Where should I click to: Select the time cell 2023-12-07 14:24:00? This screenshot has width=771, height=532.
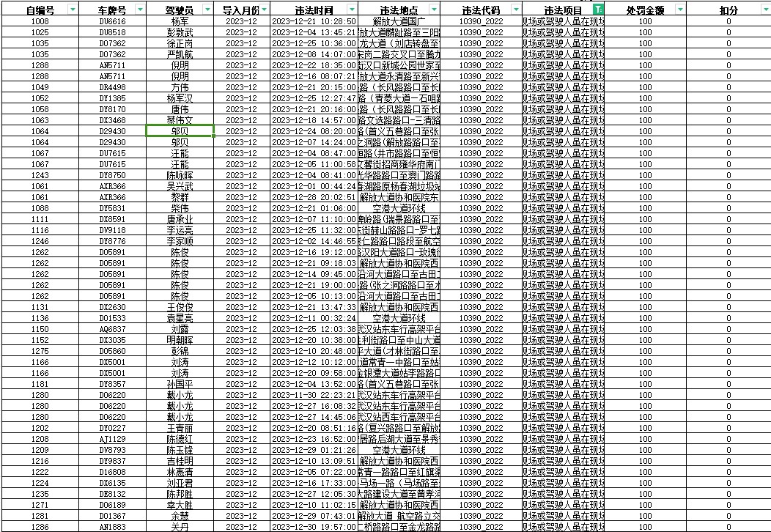pyautogui.click(x=314, y=142)
